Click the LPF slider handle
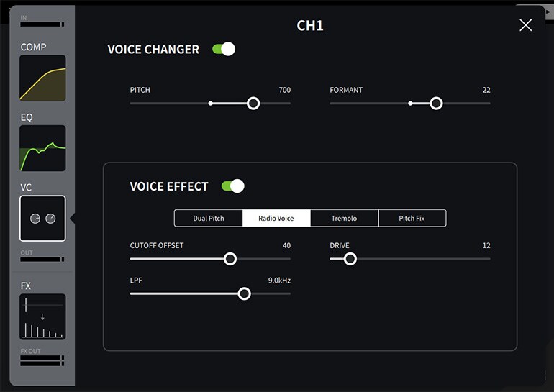This screenshot has height=392, width=554. click(245, 293)
